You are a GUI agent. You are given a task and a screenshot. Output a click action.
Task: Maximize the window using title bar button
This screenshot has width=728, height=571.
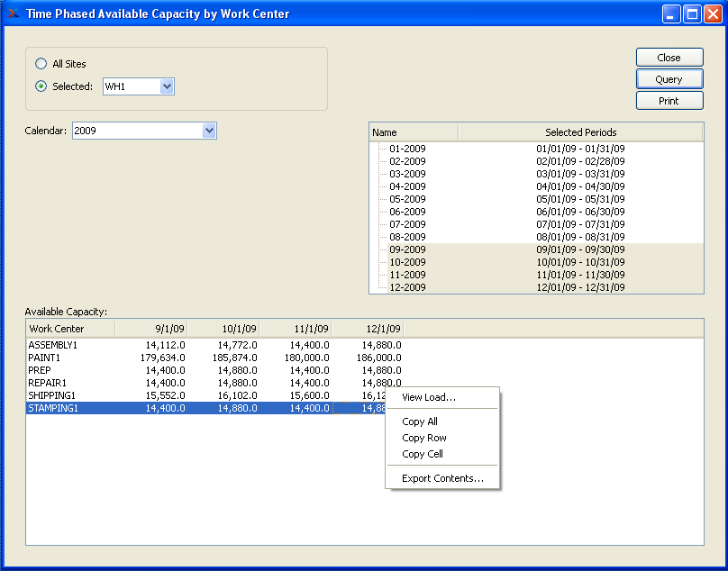pyautogui.click(x=692, y=14)
